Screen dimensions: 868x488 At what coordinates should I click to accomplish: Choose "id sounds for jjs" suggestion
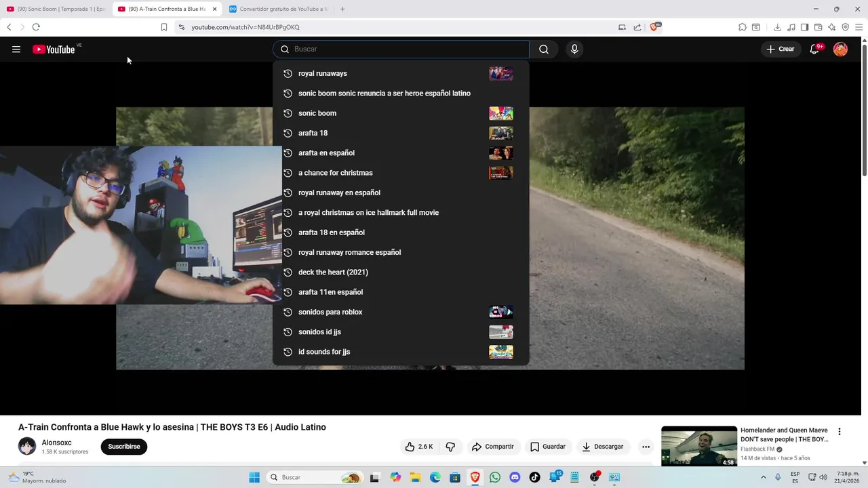[x=400, y=352]
